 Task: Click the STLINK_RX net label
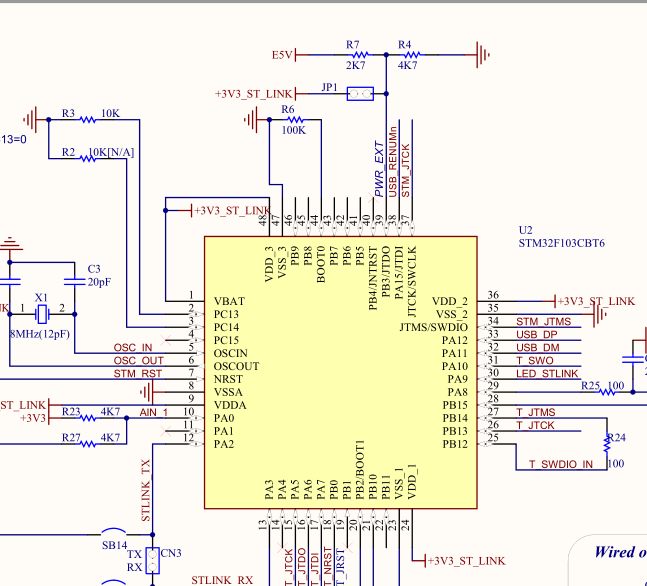coord(222,580)
